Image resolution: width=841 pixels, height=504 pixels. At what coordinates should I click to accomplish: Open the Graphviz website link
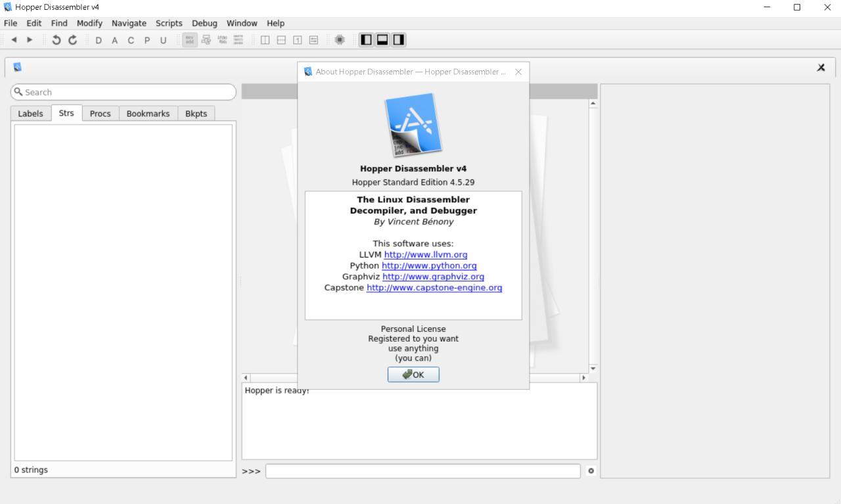pos(433,277)
